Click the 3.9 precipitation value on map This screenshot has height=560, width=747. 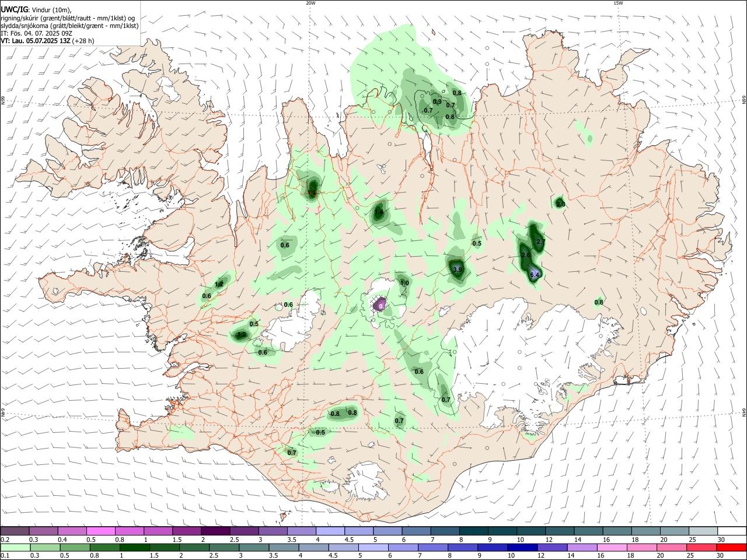coord(458,269)
